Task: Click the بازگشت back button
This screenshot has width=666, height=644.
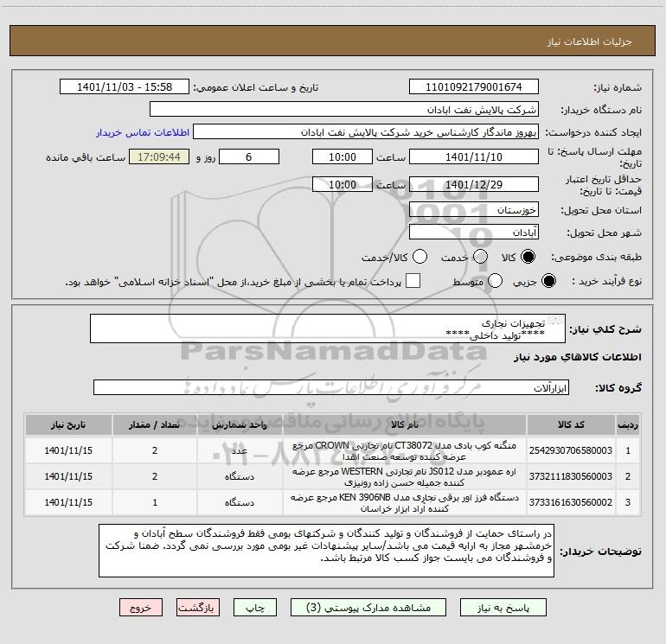Action: 198,608
